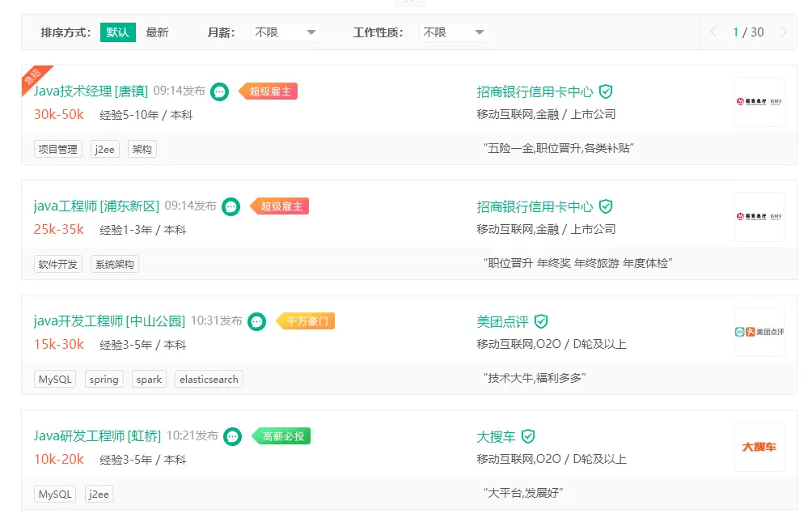812x518 pixels.
Task: Open chat icon beside Java技术经理 [唐镇]
Action: [x=219, y=92]
